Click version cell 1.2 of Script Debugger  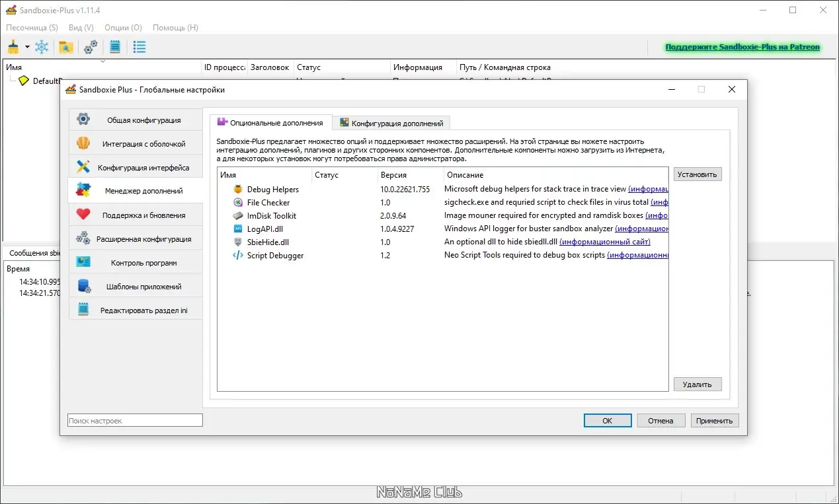coord(385,255)
